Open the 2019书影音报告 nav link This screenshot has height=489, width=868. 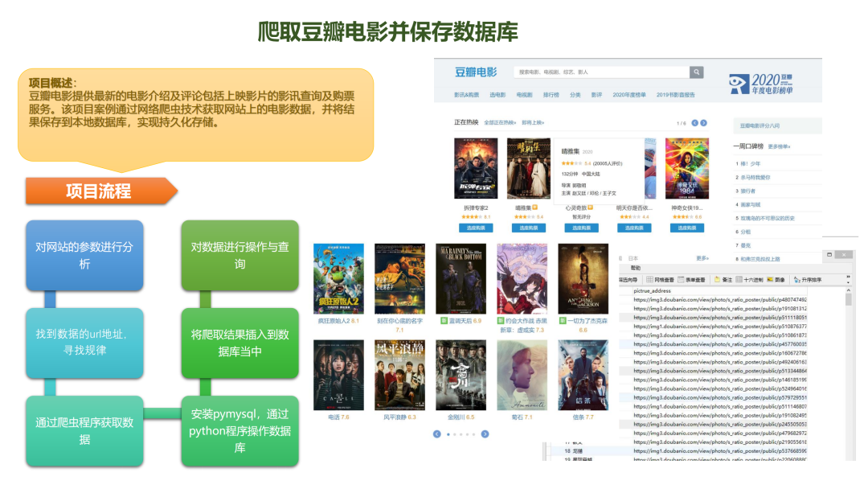coord(675,95)
